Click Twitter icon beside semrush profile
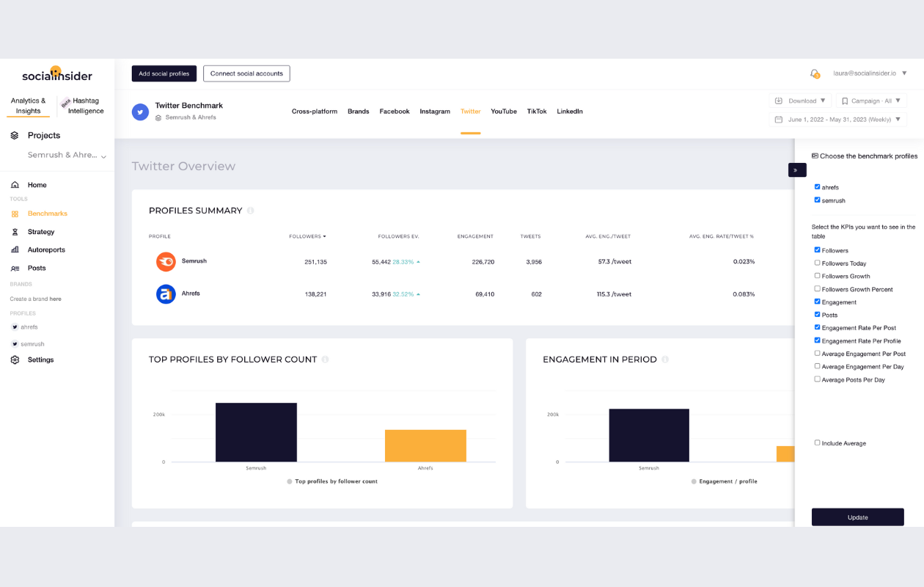This screenshot has width=924, height=587. click(x=15, y=344)
